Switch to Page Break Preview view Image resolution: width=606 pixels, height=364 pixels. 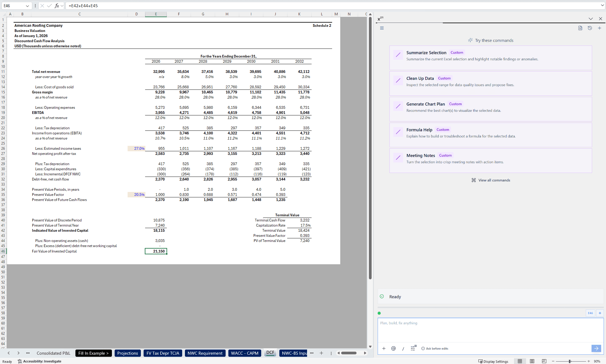pyautogui.click(x=544, y=361)
